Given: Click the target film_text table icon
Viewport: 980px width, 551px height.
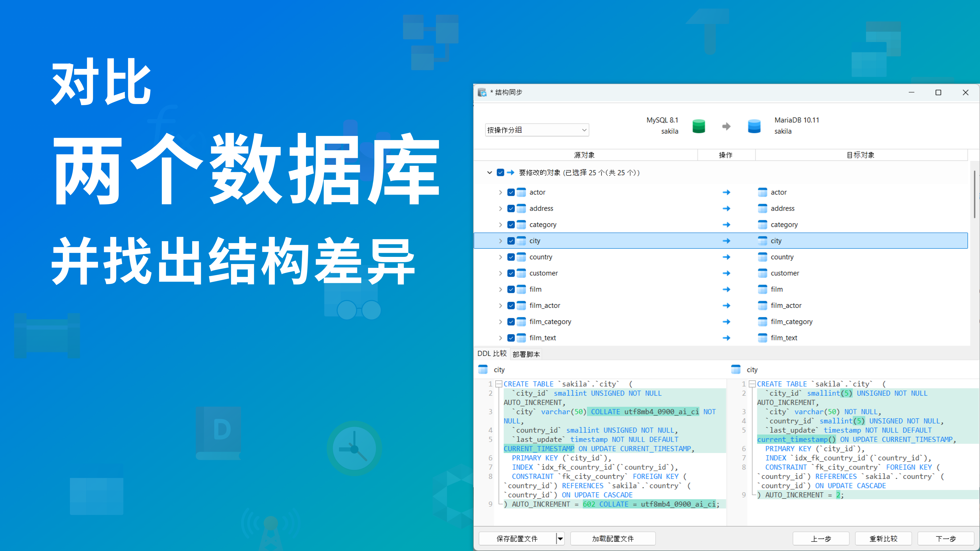Looking at the screenshot, I should (762, 338).
